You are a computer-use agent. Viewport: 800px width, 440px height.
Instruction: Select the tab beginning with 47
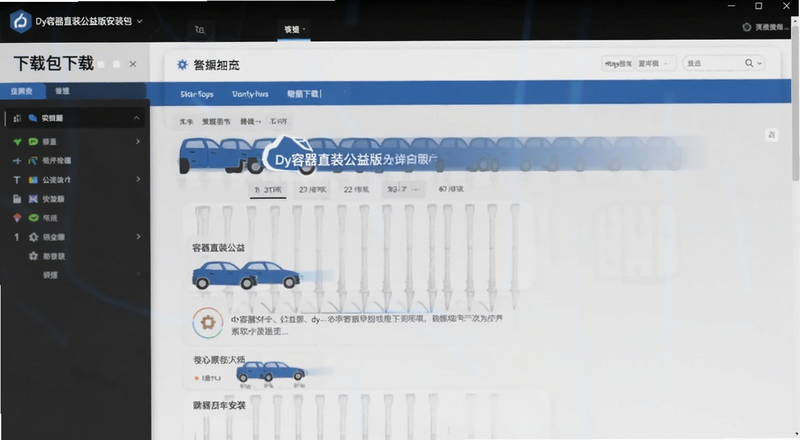pyautogui.click(x=451, y=189)
